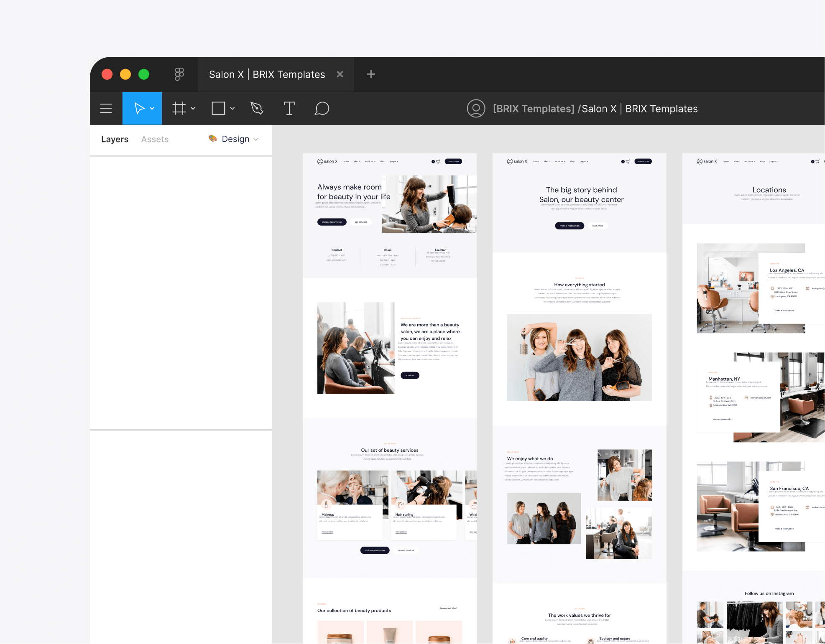Click Manhattan, NY location title
The width and height of the screenshot is (825, 644).
[724, 379]
